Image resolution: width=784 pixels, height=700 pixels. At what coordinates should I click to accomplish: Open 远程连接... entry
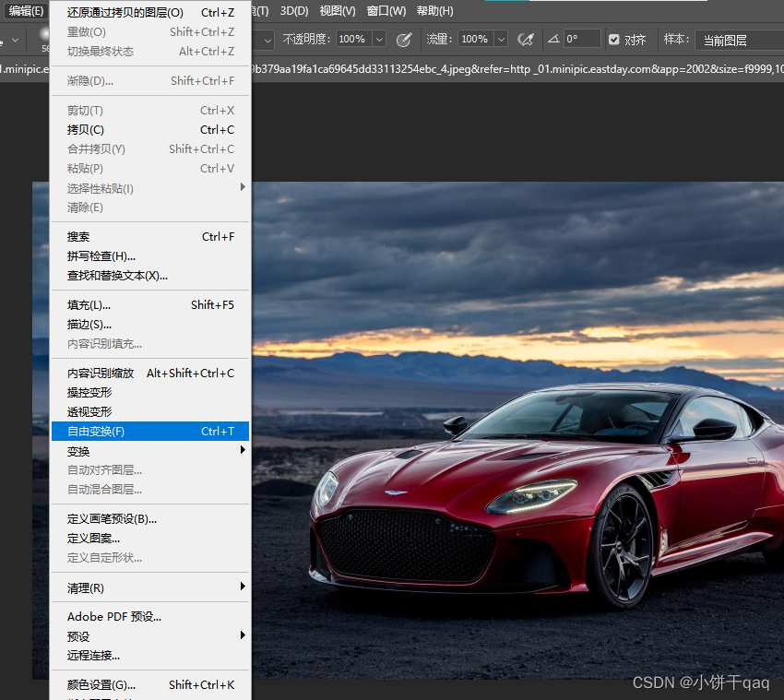point(150,656)
